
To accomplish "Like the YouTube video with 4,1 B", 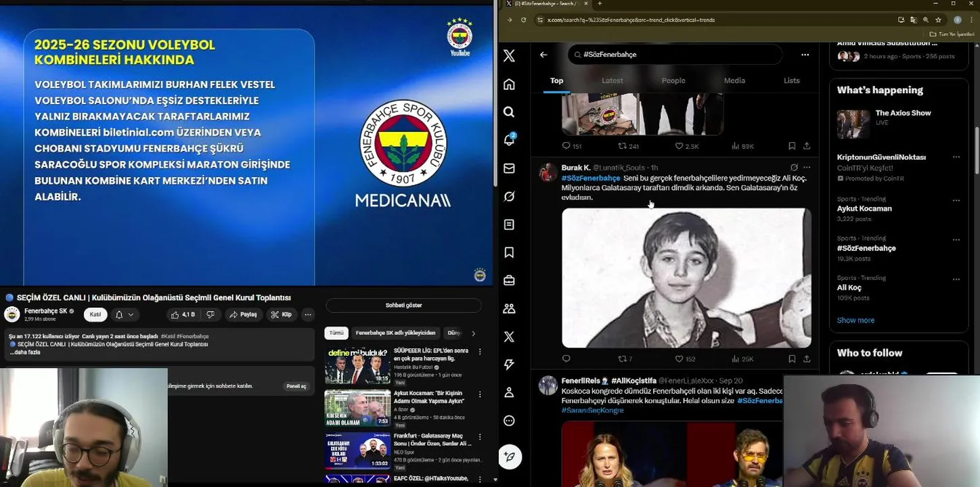I will pos(183,315).
